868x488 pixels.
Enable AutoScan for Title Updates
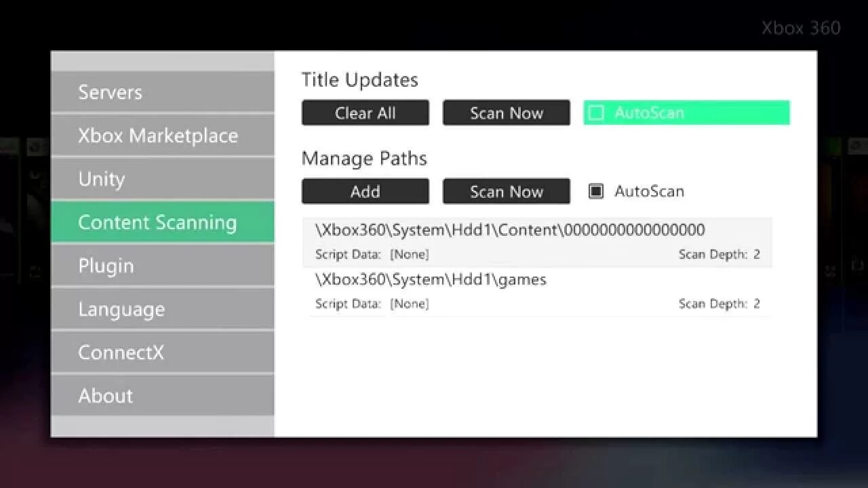point(686,113)
